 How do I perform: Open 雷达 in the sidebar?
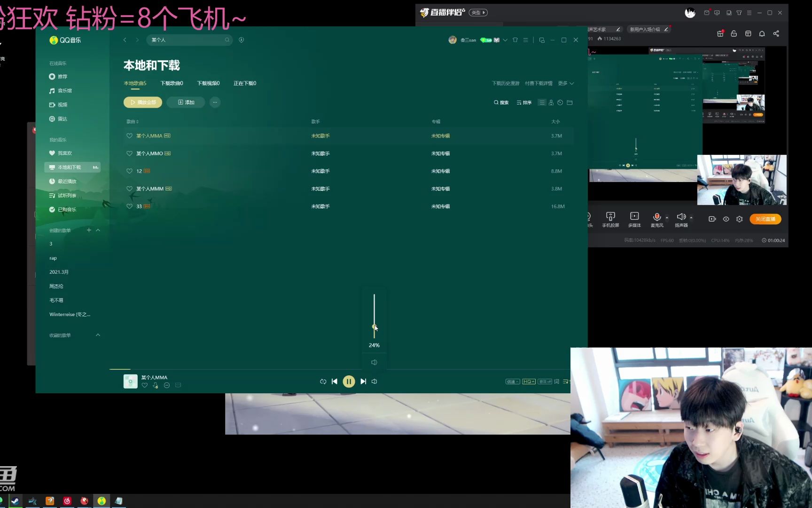(58, 119)
